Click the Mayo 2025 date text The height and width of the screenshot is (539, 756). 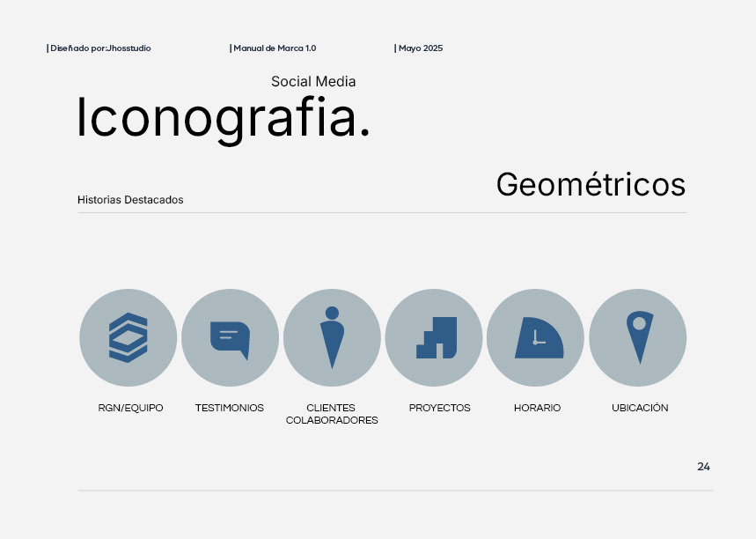[x=419, y=48]
